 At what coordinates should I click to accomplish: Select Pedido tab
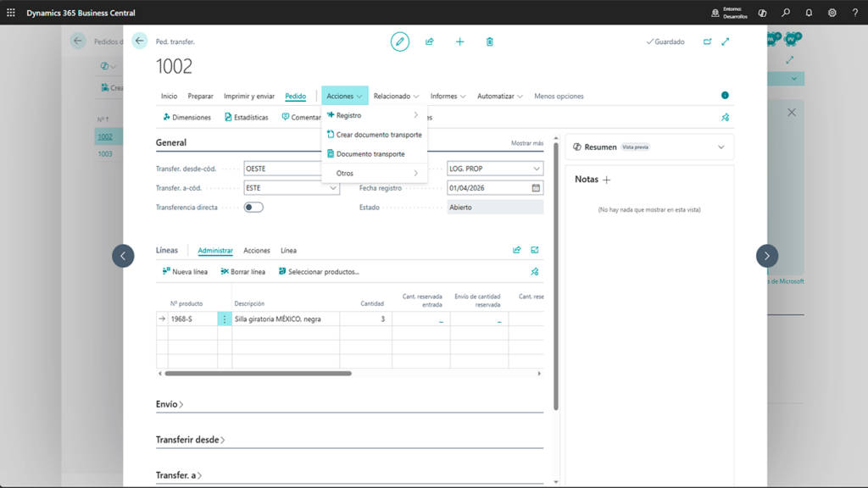[296, 96]
